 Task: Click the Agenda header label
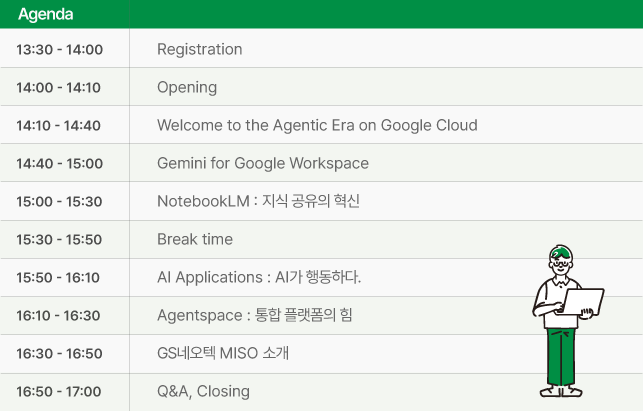(x=46, y=14)
